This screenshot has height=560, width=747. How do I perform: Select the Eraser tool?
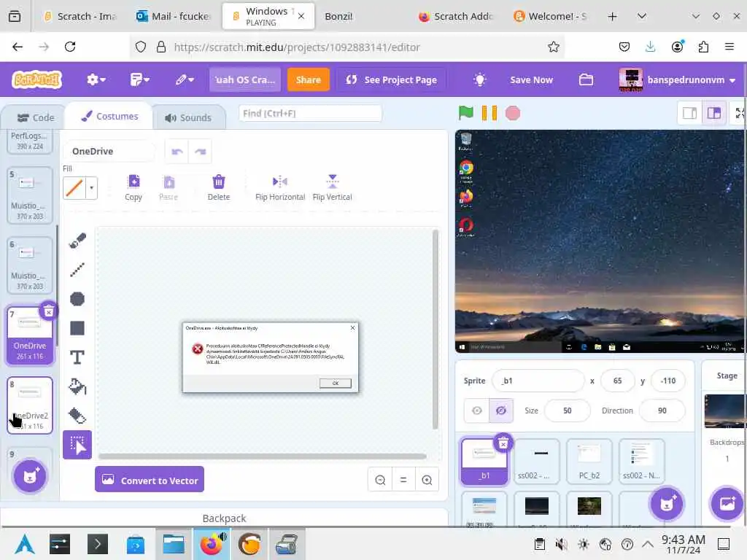(x=77, y=416)
